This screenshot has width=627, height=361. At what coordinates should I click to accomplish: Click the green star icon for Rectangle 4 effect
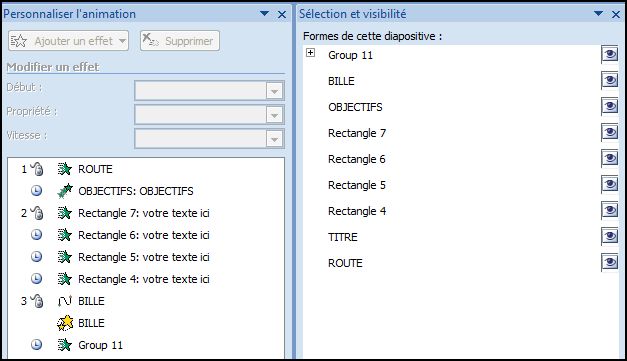[x=64, y=279]
